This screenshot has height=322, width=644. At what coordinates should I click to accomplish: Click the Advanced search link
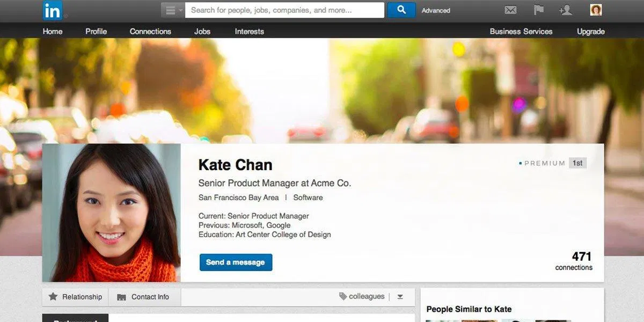436,11
